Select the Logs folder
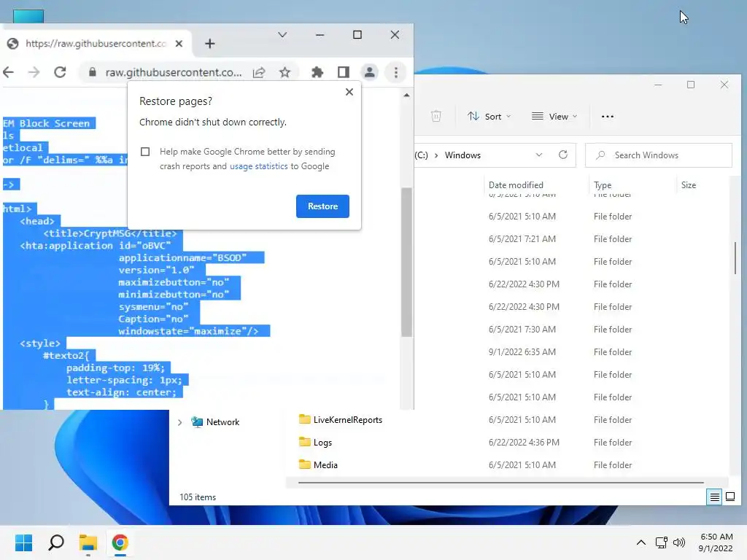 (322, 443)
